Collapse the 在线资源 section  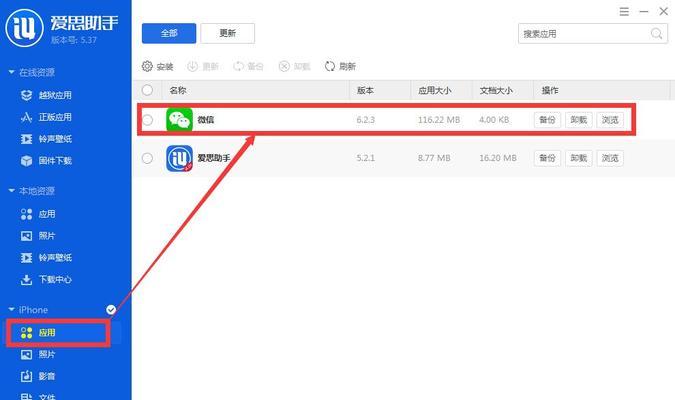12,72
